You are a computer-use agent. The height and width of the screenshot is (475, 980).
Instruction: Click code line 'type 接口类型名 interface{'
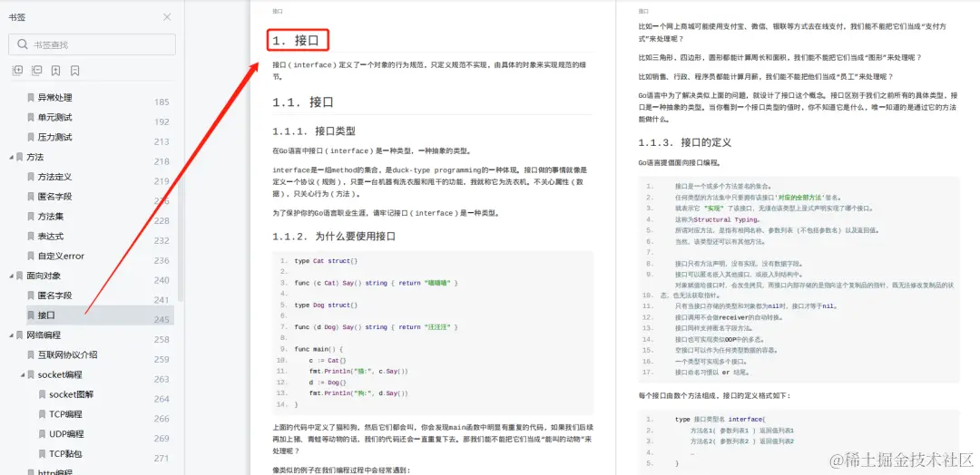(720, 420)
